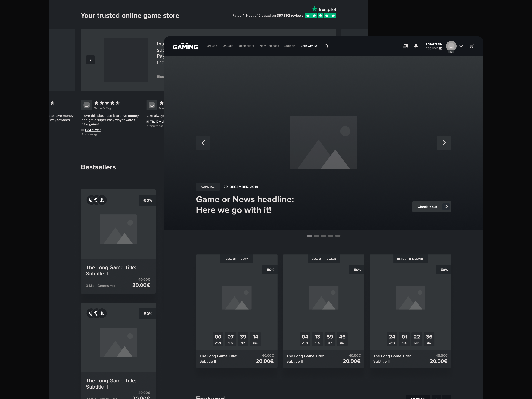Click the Check it out button
Viewport: 532px width, 399px height.
(431, 207)
